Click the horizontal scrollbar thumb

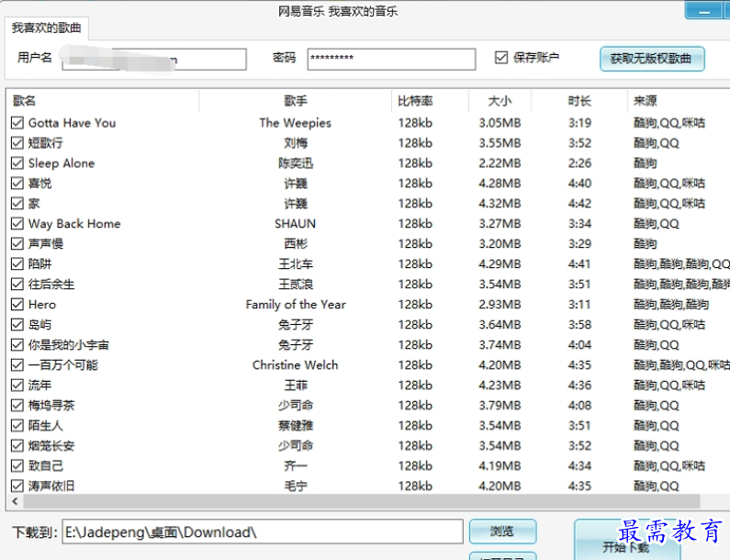tap(362, 501)
